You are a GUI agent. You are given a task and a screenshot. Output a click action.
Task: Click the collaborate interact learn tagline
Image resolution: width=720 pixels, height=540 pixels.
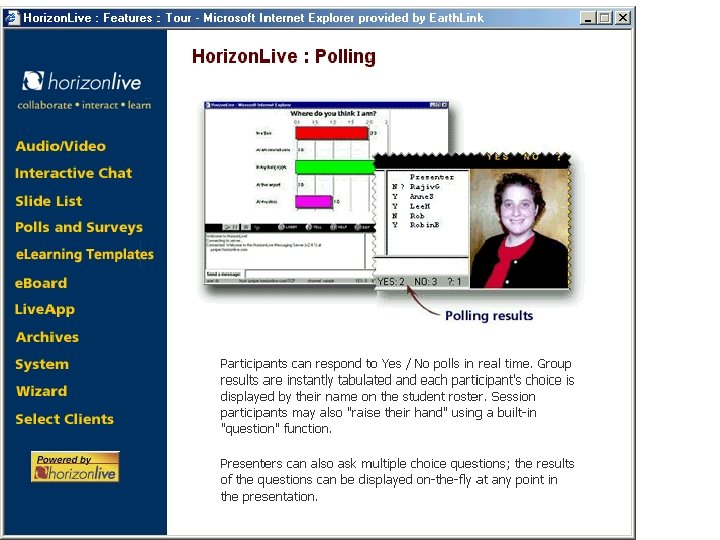pos(84,105)
